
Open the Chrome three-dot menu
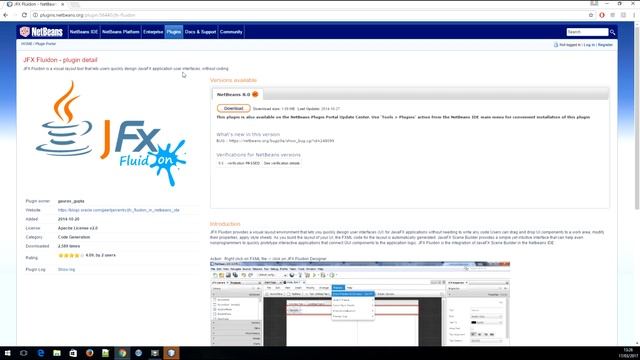pos(634,15)
